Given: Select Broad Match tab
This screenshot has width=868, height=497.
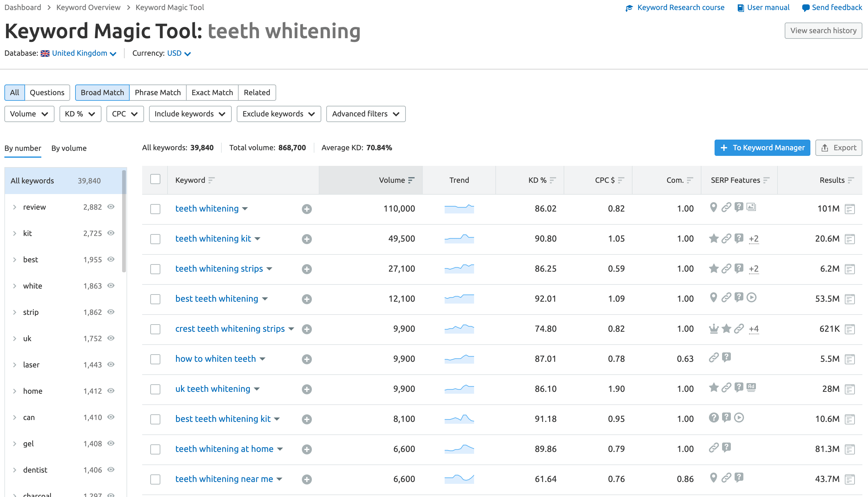Looking at the screenshot, I should click(x=102, y=93).
